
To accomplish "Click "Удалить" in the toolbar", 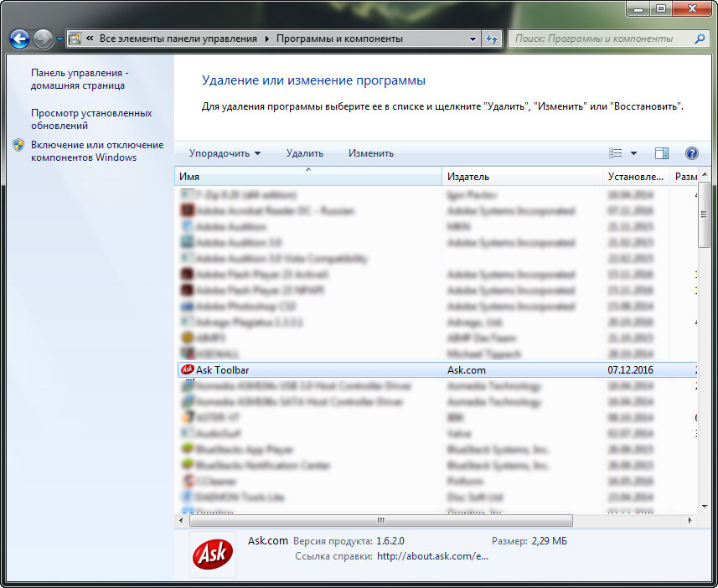I will coord(304,153).
